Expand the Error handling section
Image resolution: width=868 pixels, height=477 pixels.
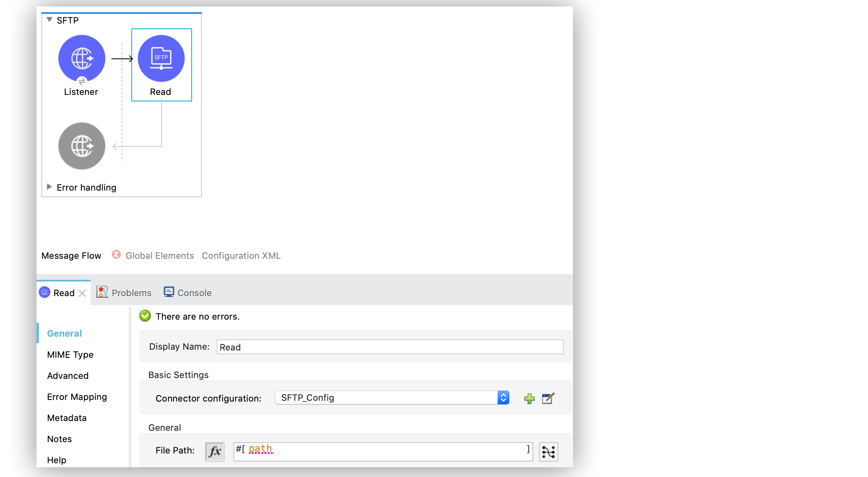click(x=50, y=187)
